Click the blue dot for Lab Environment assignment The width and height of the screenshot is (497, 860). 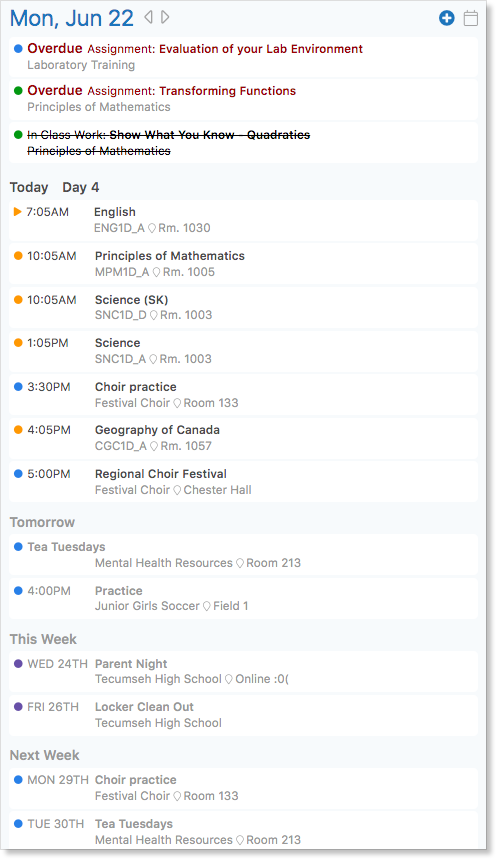pos(18,49)
